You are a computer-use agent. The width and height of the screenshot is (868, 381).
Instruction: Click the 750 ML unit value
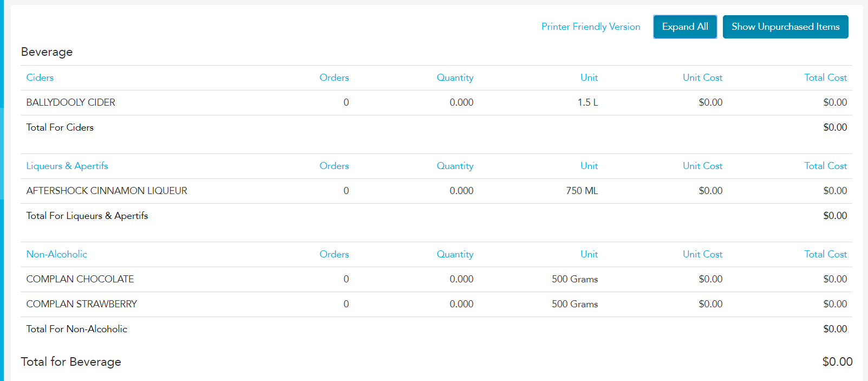[x=582, y=191]
